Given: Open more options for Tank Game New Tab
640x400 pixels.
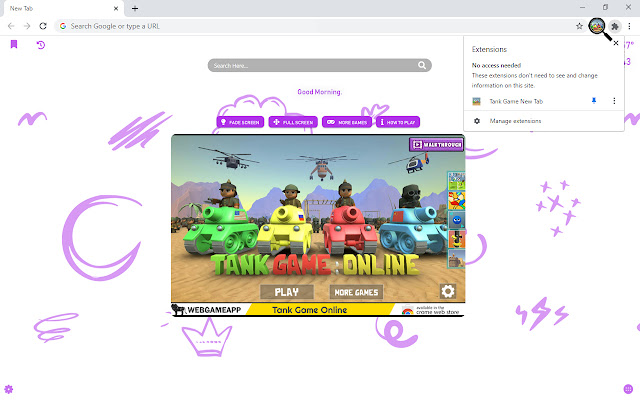Looking at the screenshot, I should click(614, 101).
